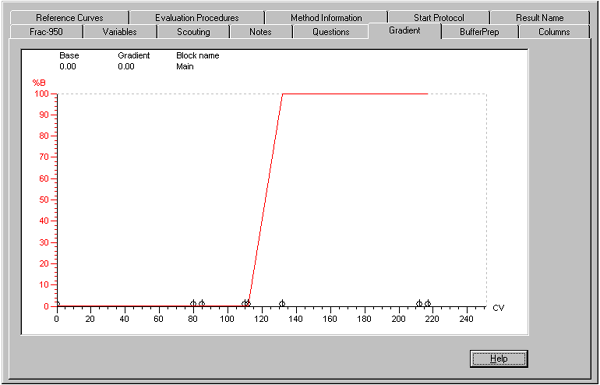Switch to the BufferPrep tab
600x385 pixels.
pos(479,32)
